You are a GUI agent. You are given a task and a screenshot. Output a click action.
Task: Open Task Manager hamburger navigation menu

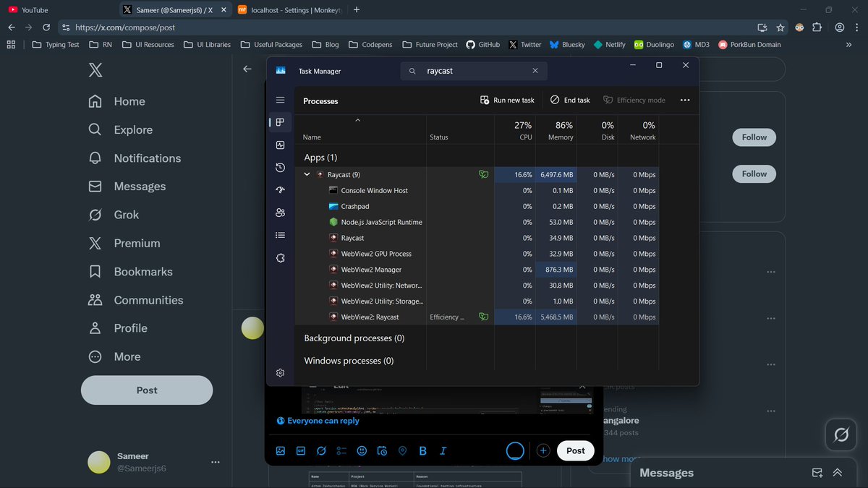coord(281,100)
